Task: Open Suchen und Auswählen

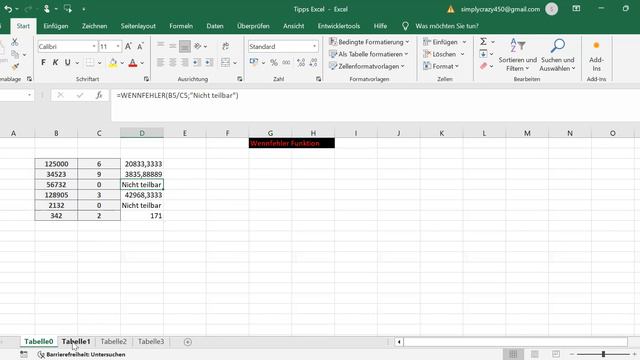Action: click(558, 55)
